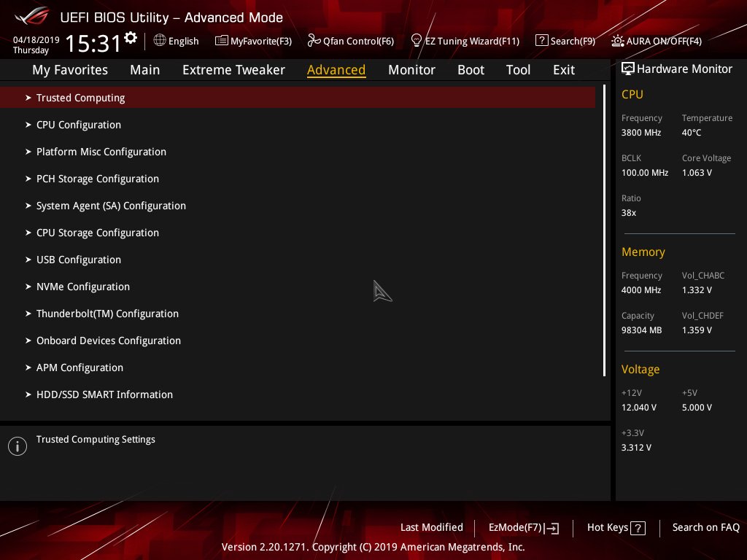747x560 pixels.
Task: Click the +5V 5.000 V value
Action: [x=697, y=408]
